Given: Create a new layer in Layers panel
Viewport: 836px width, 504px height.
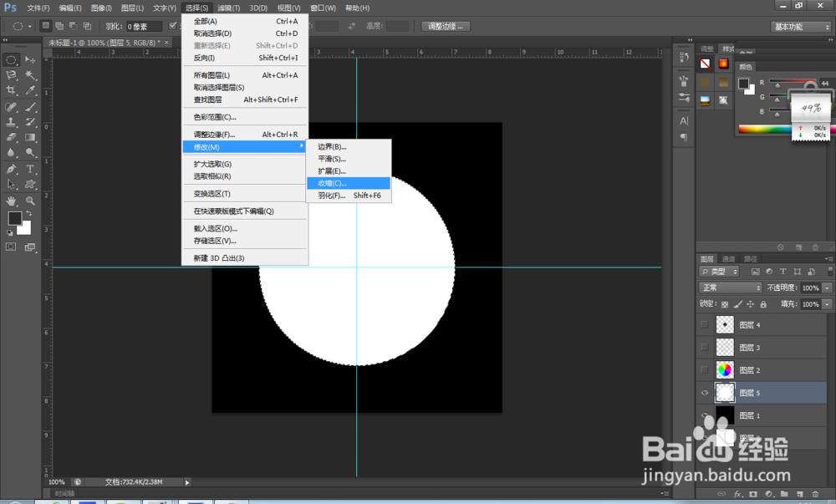Looking at the screenshot, I should coord(800,494).
